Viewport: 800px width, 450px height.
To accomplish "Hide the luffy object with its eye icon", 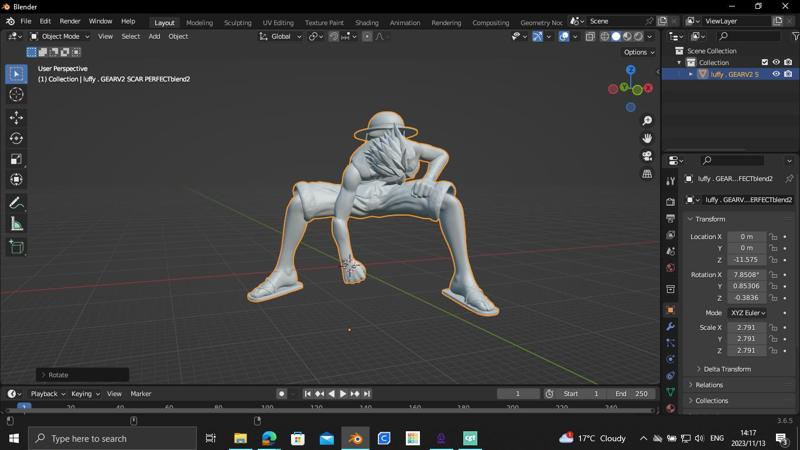I will point(776,74).
